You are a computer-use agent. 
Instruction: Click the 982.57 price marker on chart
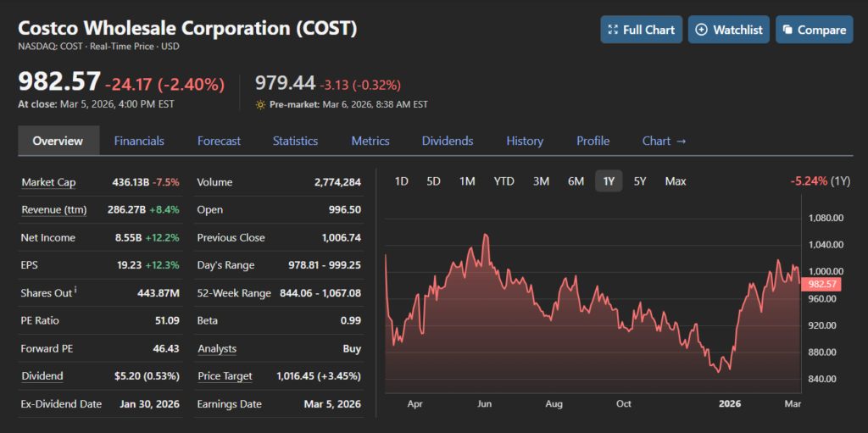pyautogui.click(x=823, y=285)
